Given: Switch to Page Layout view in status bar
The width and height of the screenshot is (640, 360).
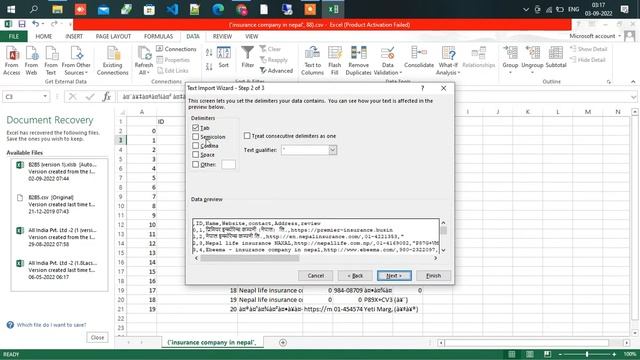Looking at the screenshot, I should point(529,354).
